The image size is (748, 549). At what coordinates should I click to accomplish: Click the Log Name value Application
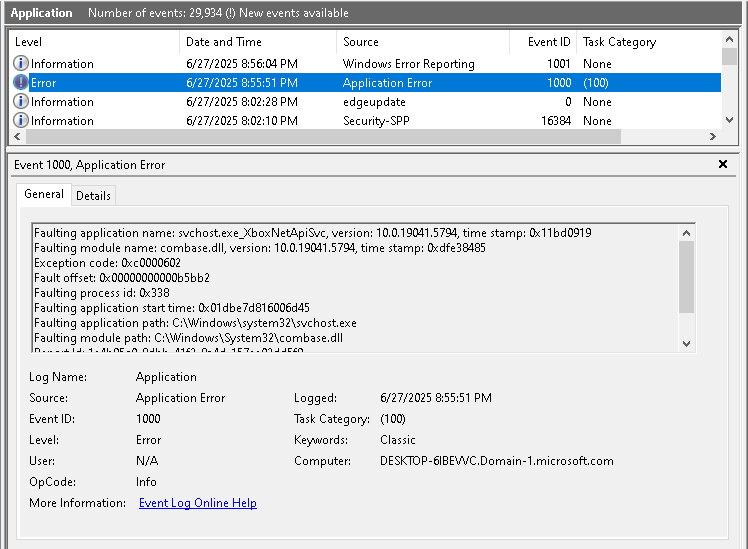(x=166, y=377)
